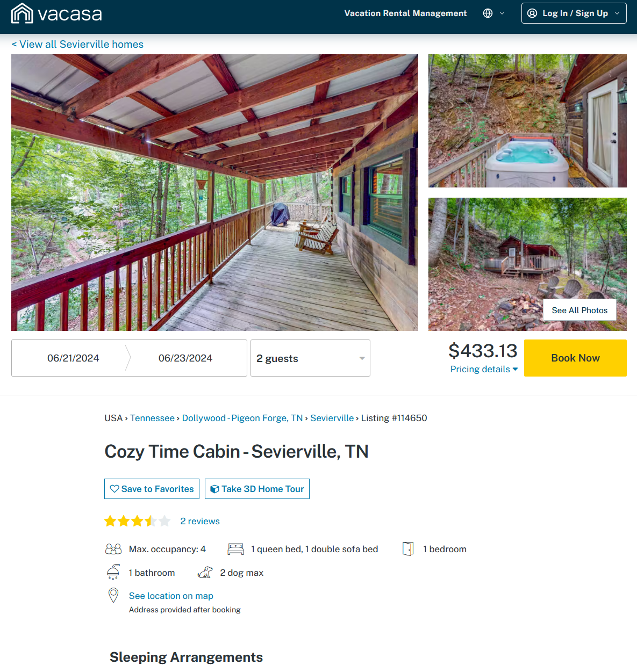Click See All Photos button
This screenshot has width=637, height=672.
(579, 310)
